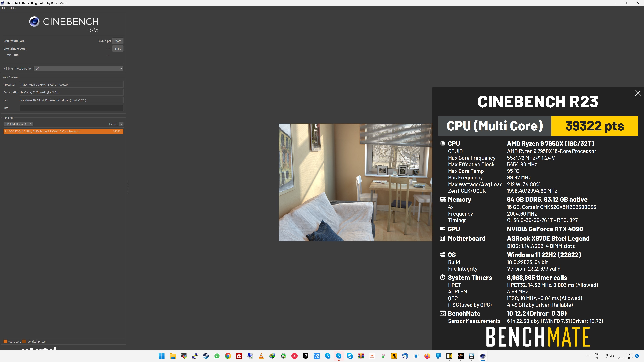The image size is (644, 362).
Task: Click the Identical System legend swatch
Action: pyautogui.click(x=24, y=342)
